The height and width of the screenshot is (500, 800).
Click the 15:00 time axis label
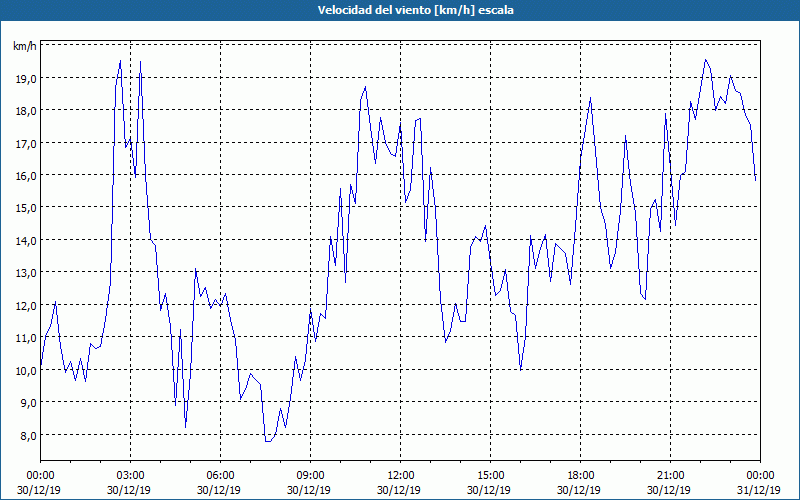pos(490,476)
